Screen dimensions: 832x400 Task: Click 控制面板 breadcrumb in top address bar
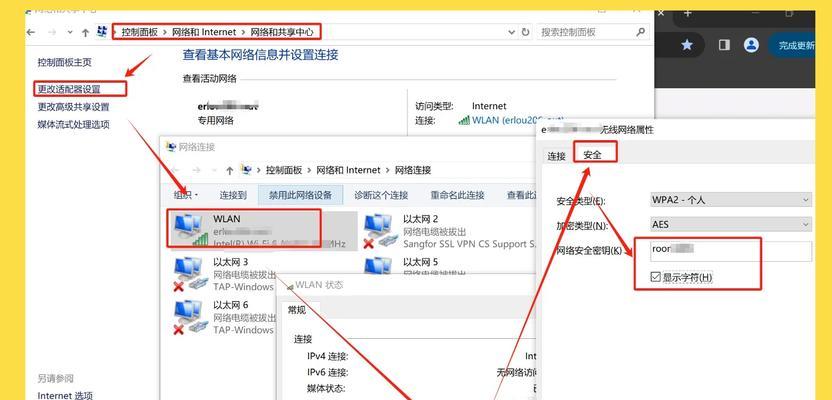(x=140, y=32)
